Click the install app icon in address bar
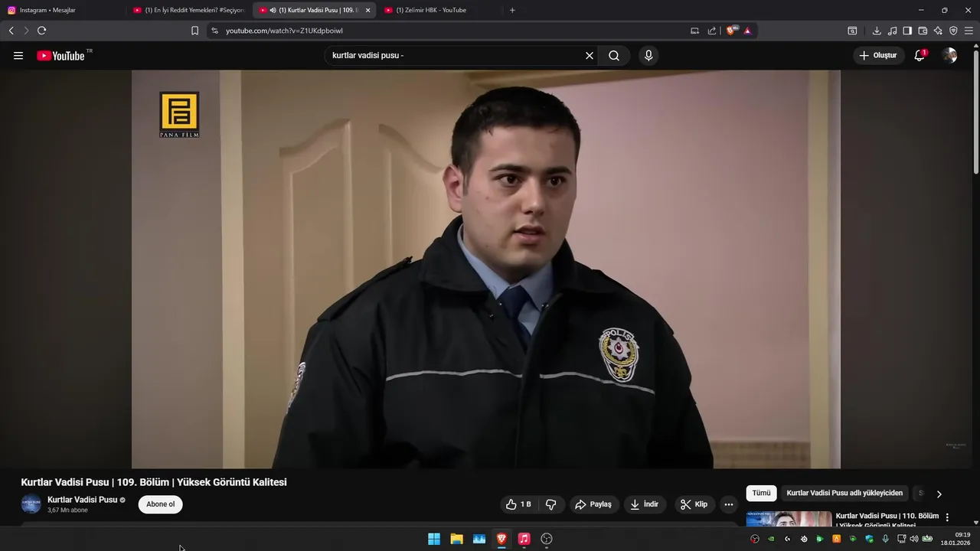 pos(694,31)
